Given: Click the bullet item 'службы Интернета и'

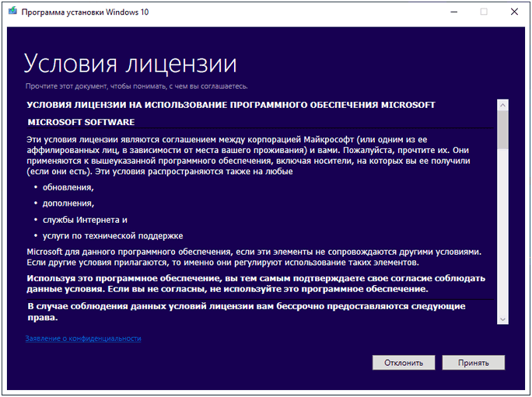Looking at the screenshot, I should tap(85, 220).
